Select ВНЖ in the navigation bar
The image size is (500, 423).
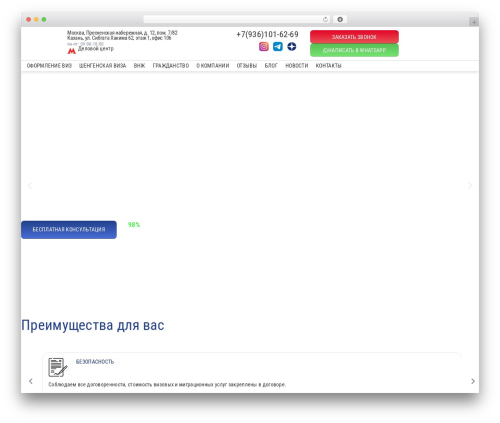point(139,66)
